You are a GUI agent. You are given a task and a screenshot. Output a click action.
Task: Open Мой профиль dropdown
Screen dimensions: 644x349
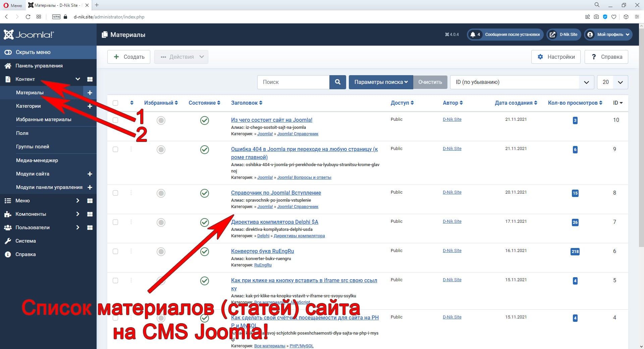(x=608, y=34)
